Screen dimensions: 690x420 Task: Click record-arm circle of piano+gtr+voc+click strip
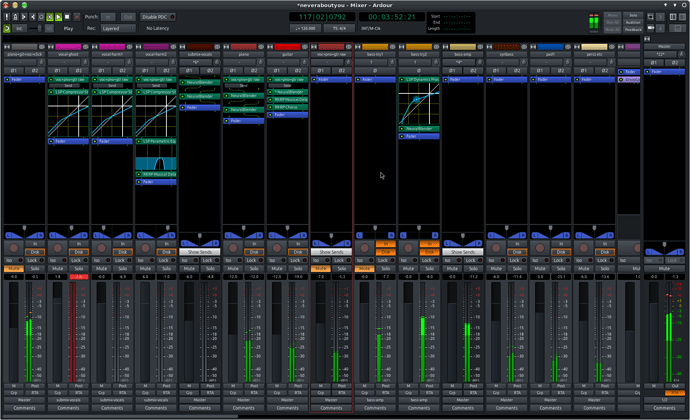point(14,248)
